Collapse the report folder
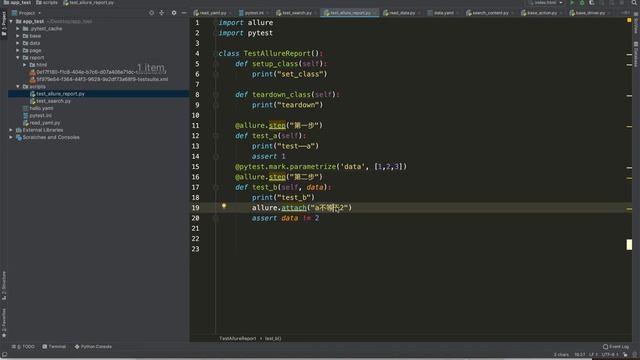 pyautogui.click(x=18, y=58)
